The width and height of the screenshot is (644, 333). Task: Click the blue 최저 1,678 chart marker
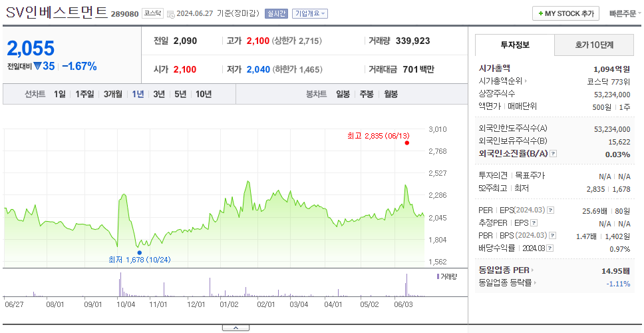click(139, 252)
